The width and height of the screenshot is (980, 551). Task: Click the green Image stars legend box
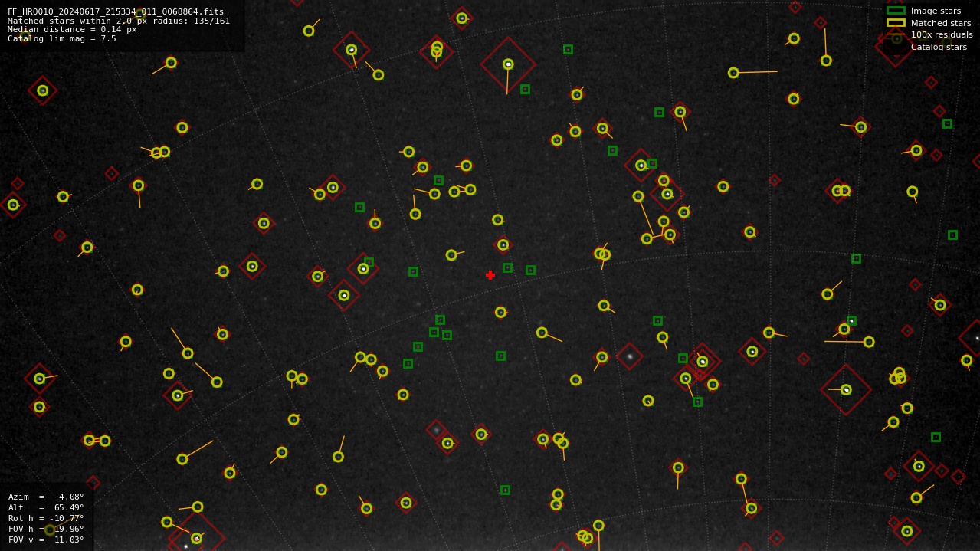click(x=896, y=11)
